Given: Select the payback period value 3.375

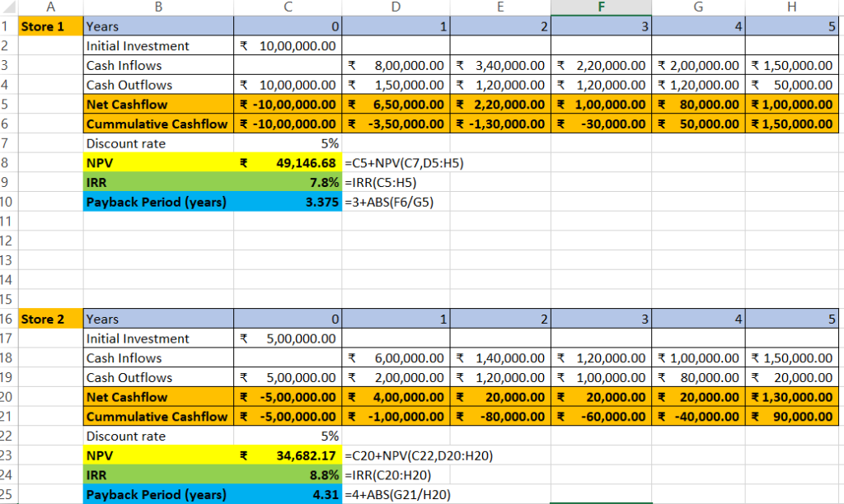Looking at the screenshot, I should coord(287,202).
